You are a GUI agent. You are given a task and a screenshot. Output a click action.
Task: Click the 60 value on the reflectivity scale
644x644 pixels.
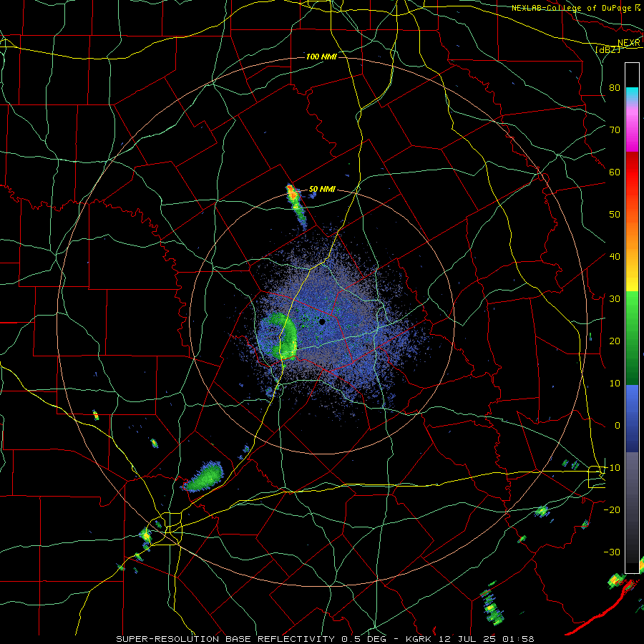coord(615,172)
